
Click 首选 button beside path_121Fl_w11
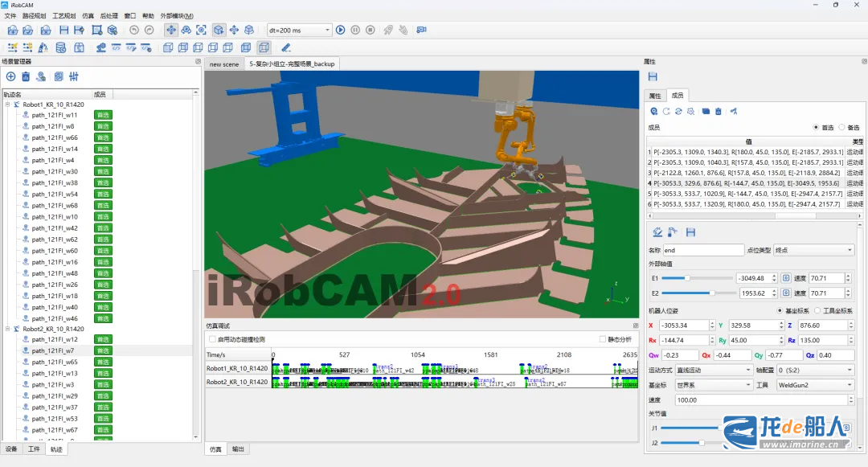[103, 115]
